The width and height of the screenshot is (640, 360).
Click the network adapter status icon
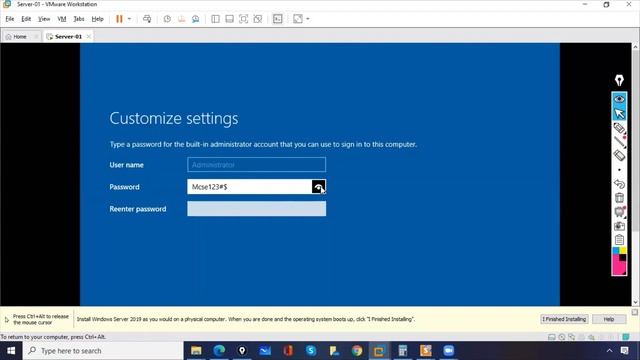[x=571, y=337]
